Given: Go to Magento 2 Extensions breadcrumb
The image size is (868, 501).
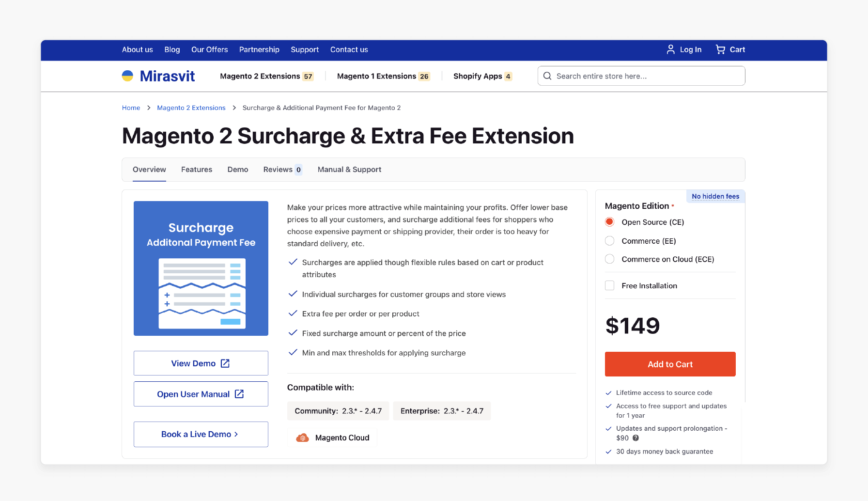Looking at the screenshot, I should (x=191, y=108).
